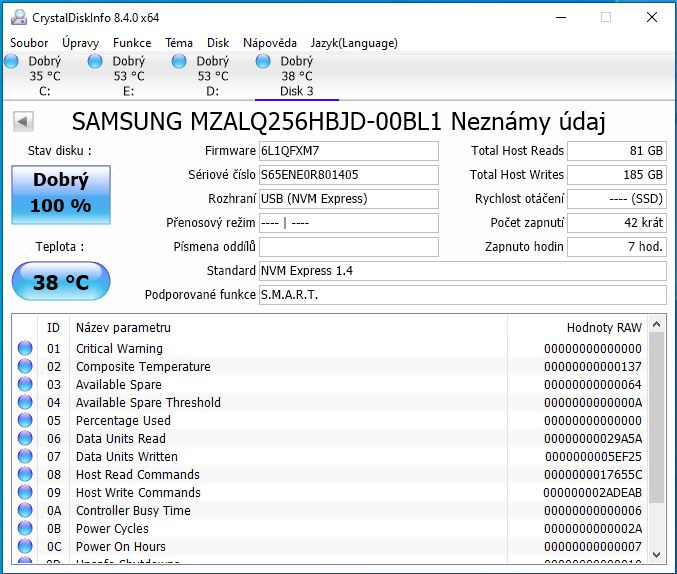Click the SMART list scroll up arrow

pyautogui.click(x=657, y=324)
